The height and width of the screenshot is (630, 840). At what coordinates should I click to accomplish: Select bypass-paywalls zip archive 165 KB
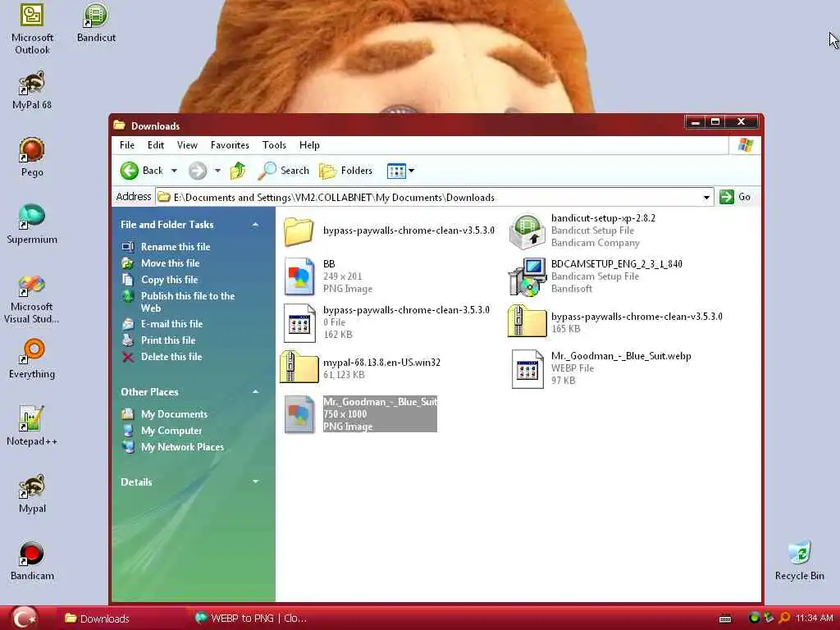[615, 322]
